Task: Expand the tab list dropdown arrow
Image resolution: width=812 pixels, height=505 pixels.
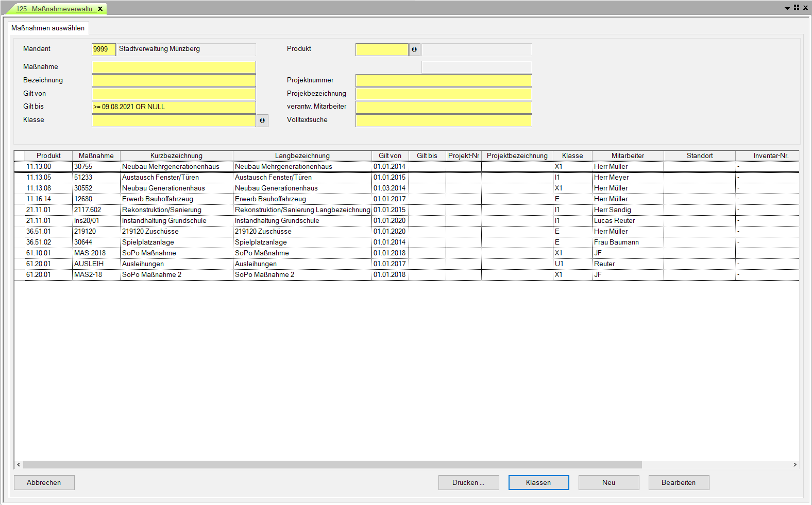Action: [787, 8]
